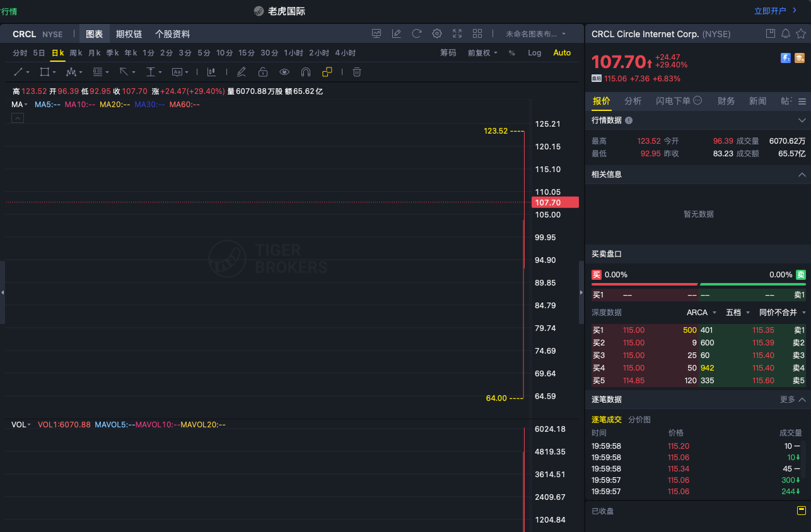Open the 新闻 tab
Screen dimensions: 811x532
(x=757, y=101)
